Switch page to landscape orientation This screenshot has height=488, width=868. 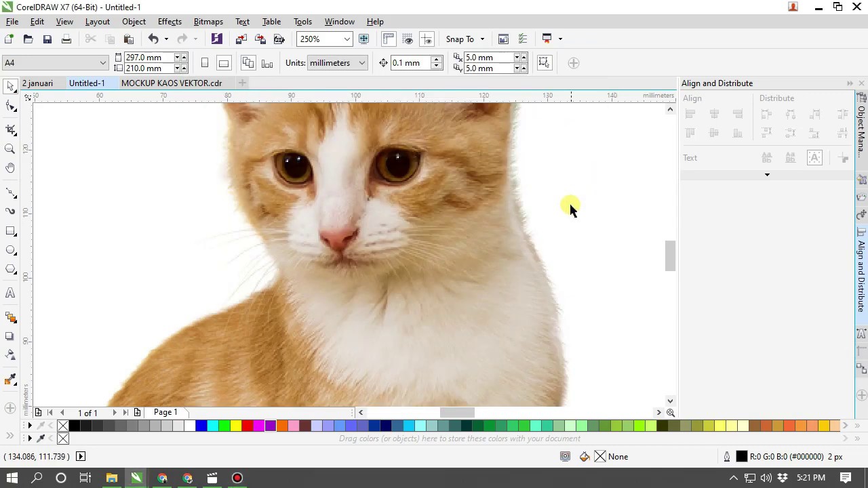click(223, 63)
